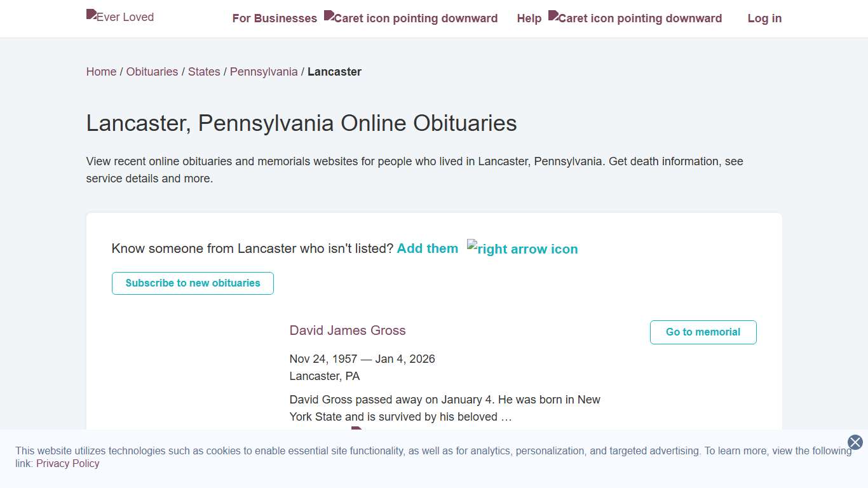Click the Go to memorial button

[x=703, y=332]
